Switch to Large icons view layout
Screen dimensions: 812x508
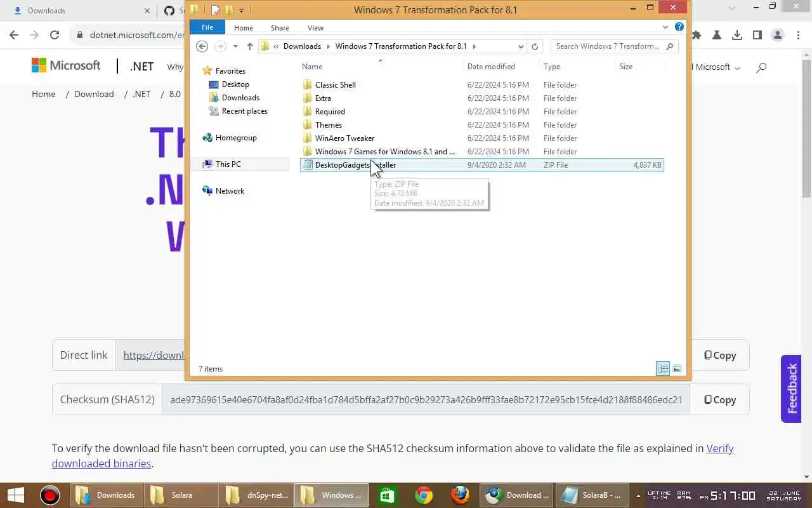pyautogui.click(x=677, y=369)
